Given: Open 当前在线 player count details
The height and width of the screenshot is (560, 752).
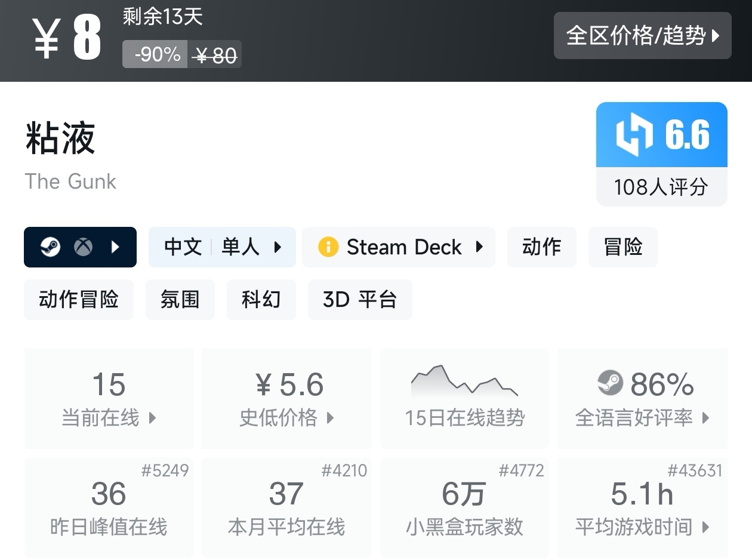Looking at the screenshot, I should click(x=109, y=399).
